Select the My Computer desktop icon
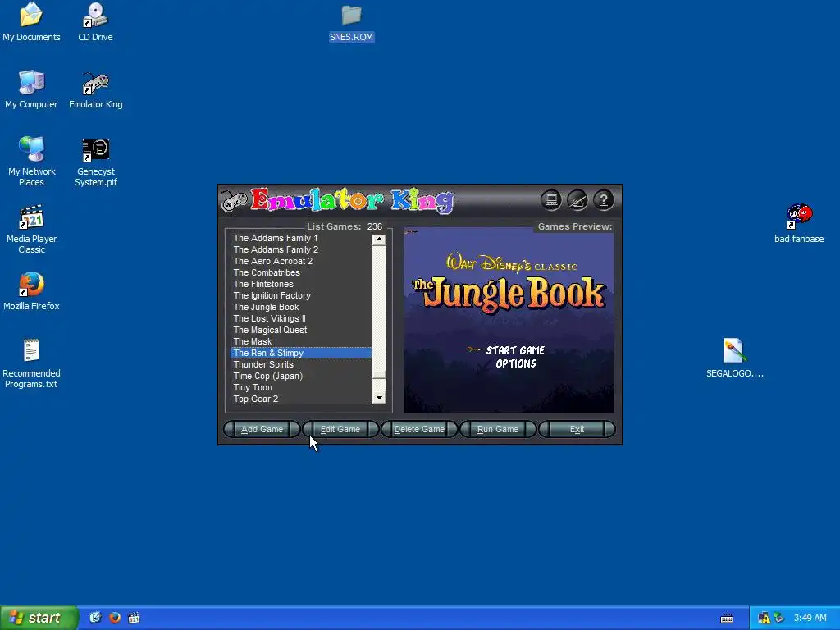This screenshot has height=630, width=840. pyautogui.click(x=31, y=89)
